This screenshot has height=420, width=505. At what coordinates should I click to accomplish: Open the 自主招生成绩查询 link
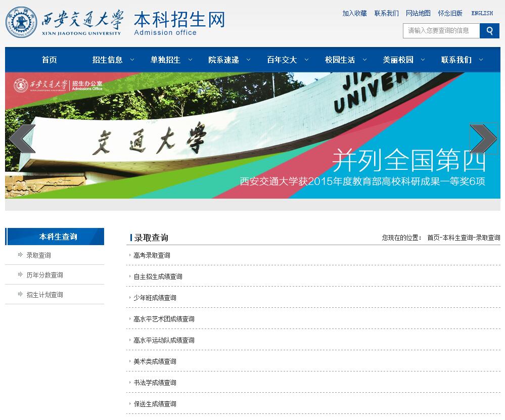[x=158, y=276]
